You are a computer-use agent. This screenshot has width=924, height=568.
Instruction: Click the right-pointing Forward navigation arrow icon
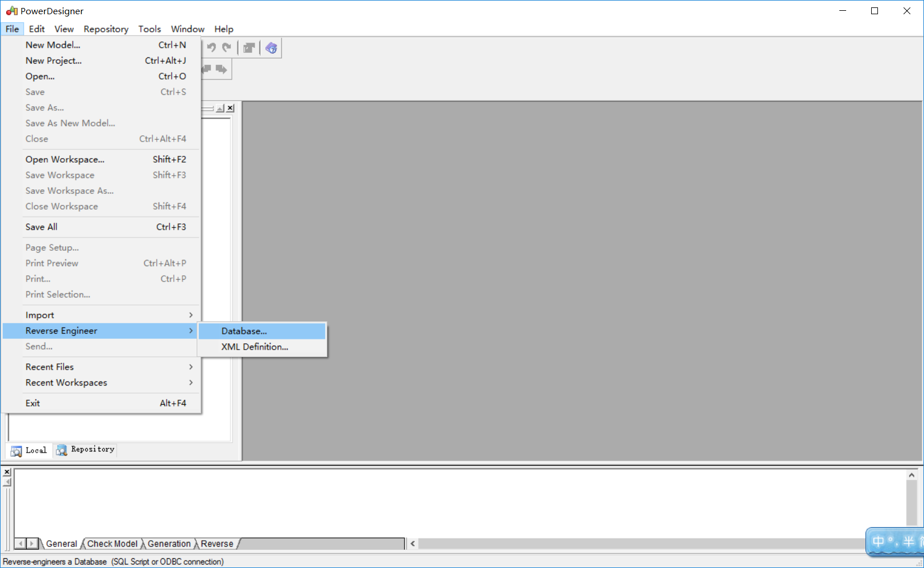(221, 69)
